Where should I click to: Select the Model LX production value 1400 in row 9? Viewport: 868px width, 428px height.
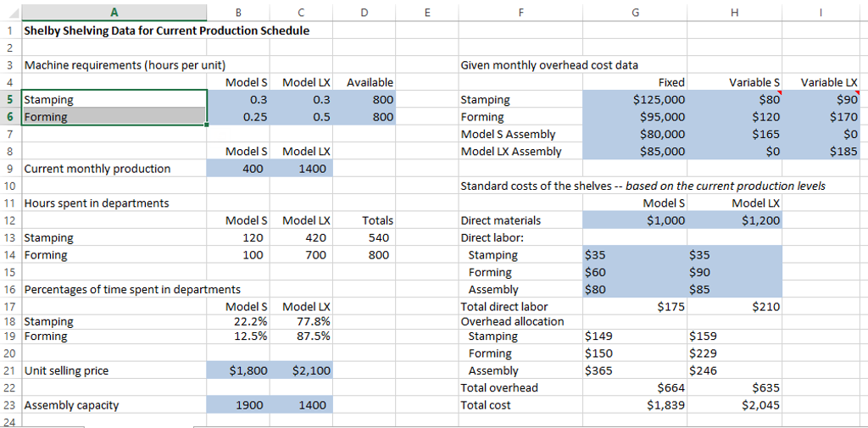click(302, 169)
